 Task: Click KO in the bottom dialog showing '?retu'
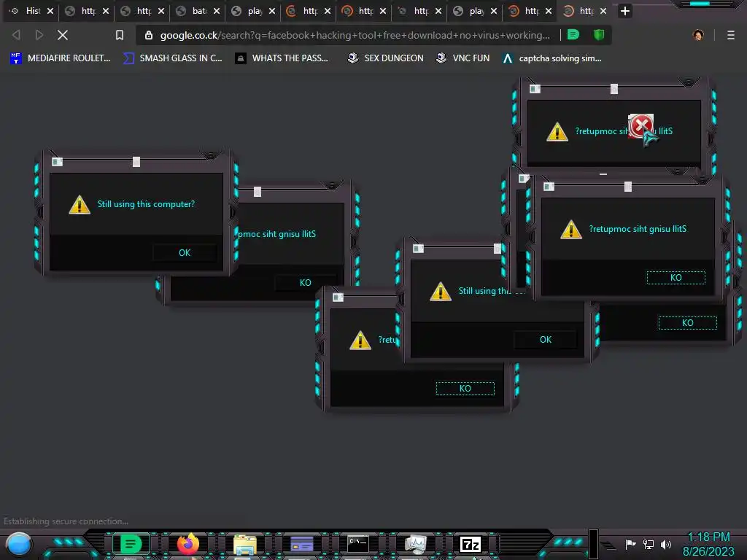coord(465,389)
